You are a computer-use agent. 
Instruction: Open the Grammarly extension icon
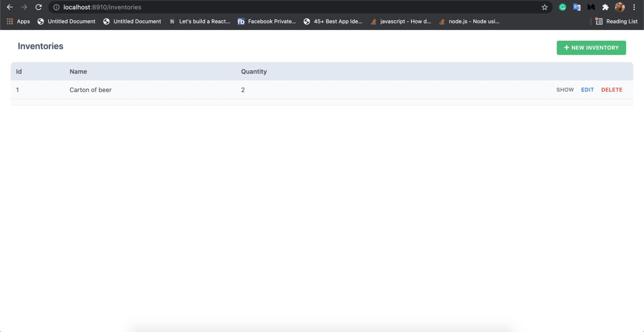point(563,7)
